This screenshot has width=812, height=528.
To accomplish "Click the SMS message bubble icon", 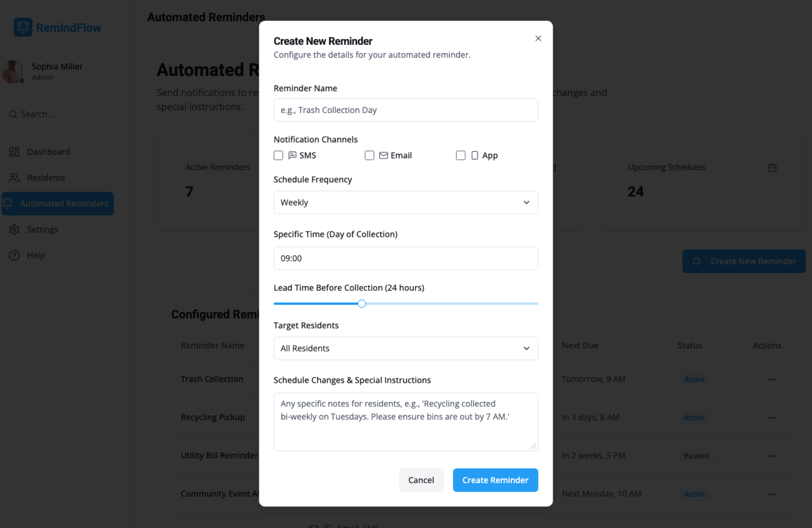I will coord(292,155).
